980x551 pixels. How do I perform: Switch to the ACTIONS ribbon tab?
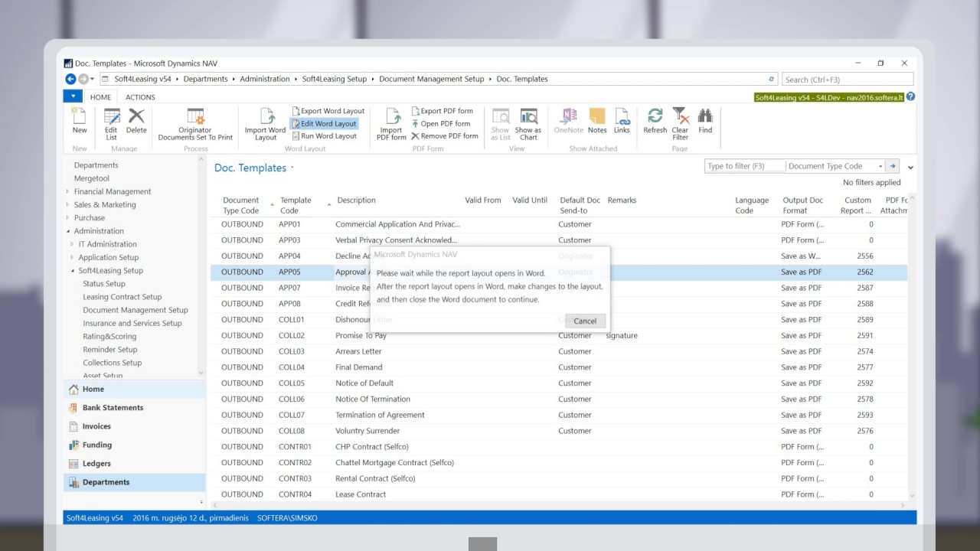(140, 97)
